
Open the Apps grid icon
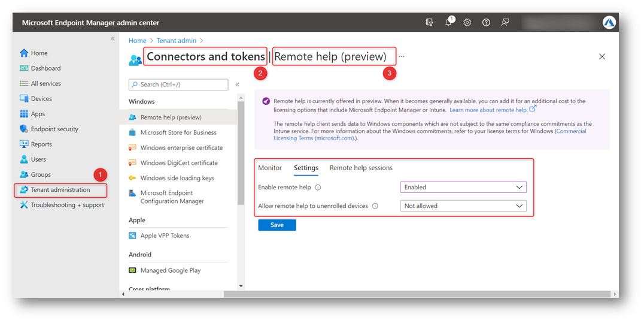point(24,114)
